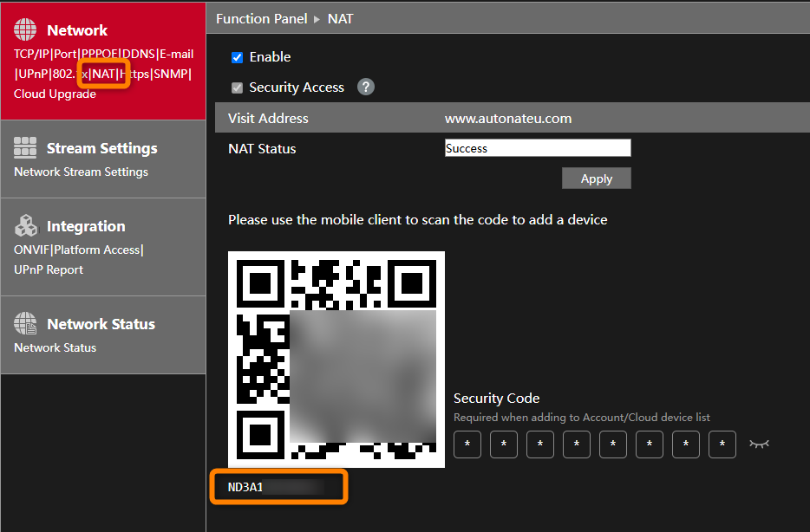
Task: Open the ONVIF link
Action: coord(32,250)
